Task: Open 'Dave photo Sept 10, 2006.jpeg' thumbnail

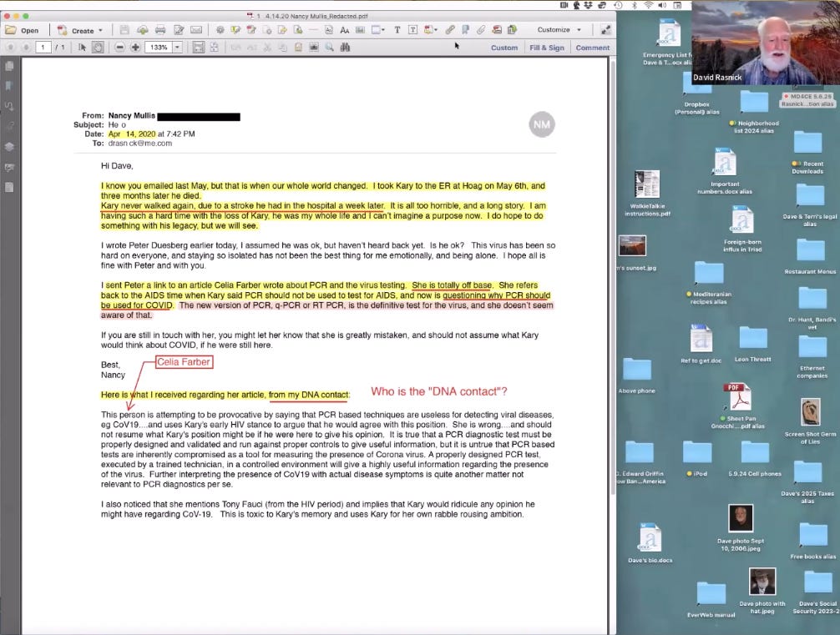Action: point(741,527)
